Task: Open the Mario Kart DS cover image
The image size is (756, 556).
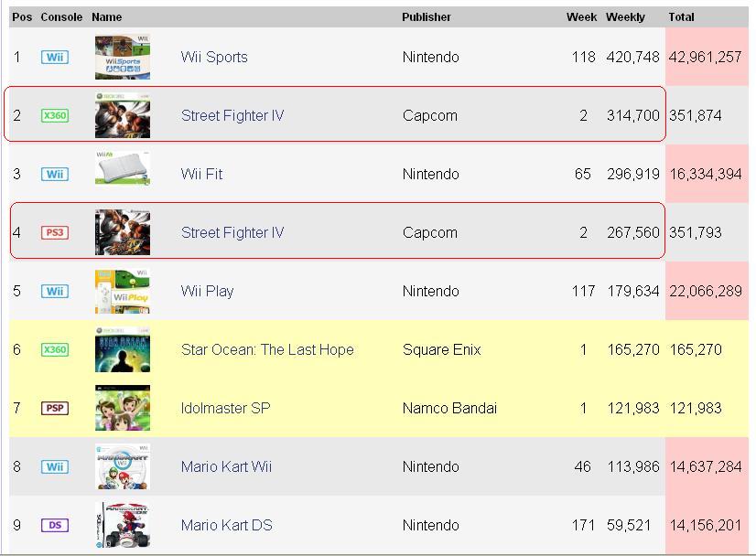Action: coord(123,525)
